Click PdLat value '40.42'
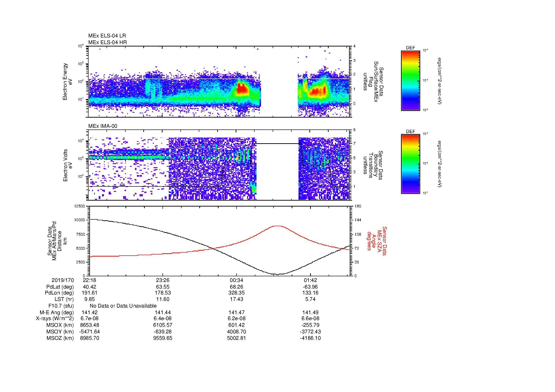555x392 pixels. click(x=89, y=287)
